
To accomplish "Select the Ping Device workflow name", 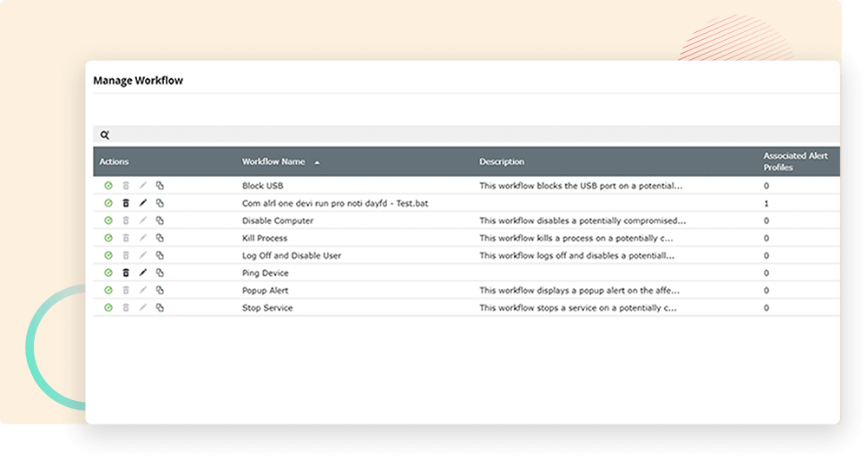I will [x=265, y=273].
